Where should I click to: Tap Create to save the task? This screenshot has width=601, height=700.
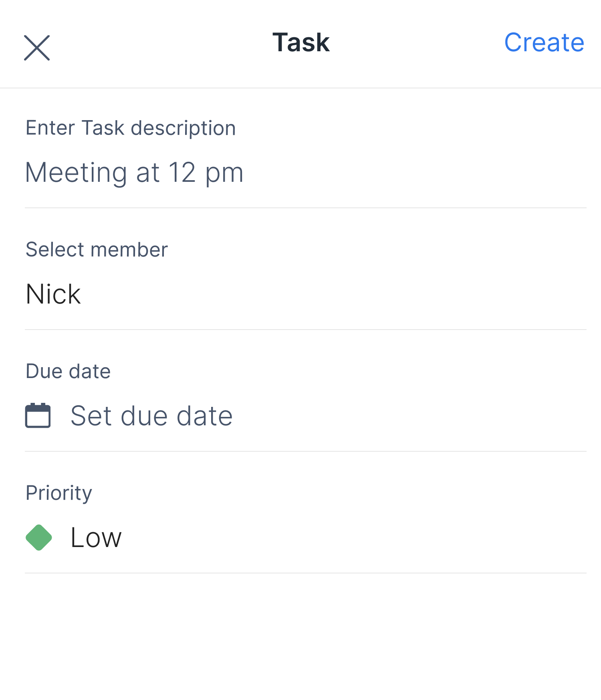tap(544, 42)
